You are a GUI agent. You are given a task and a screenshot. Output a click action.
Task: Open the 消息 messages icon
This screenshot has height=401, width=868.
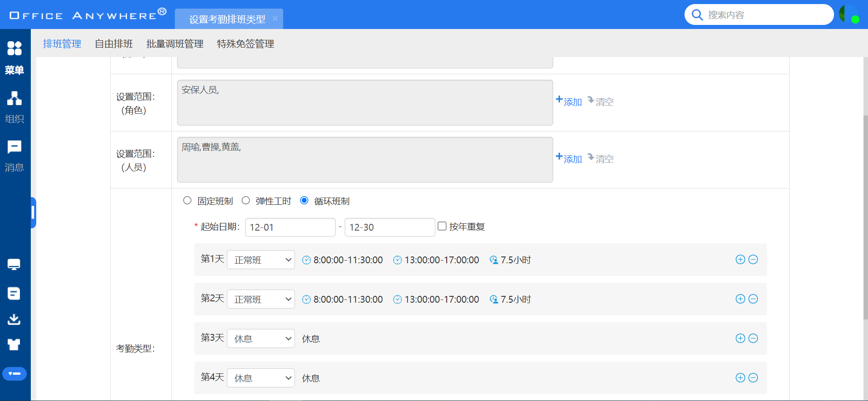pos(14,147)
